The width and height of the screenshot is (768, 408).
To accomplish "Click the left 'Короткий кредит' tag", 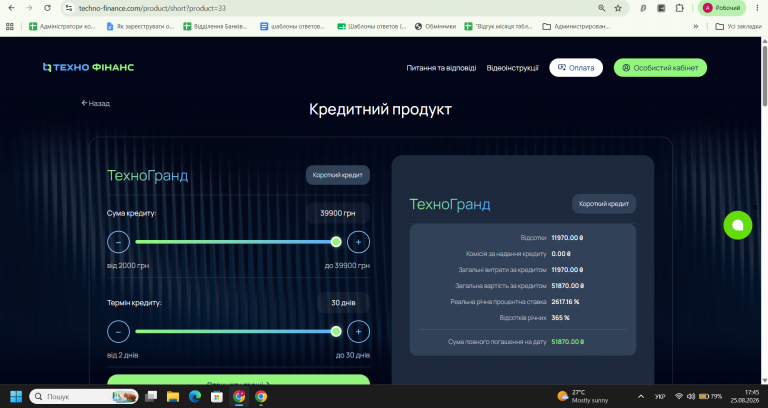I will tap(337, 175).
